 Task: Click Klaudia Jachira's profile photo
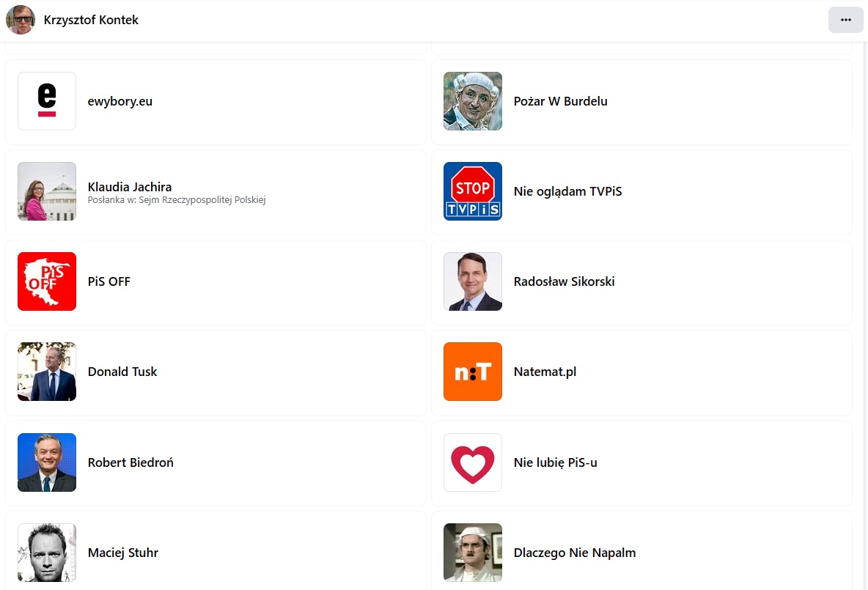[47, 191]
